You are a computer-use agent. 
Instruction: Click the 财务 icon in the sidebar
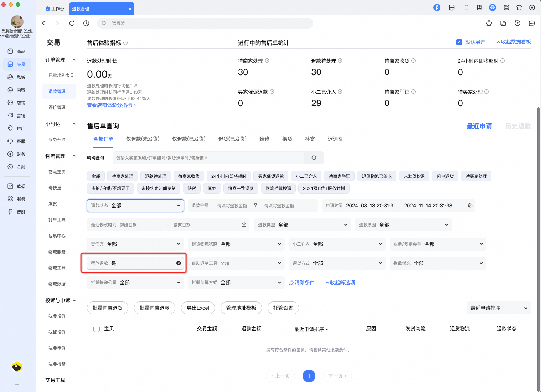click(17, 154)
